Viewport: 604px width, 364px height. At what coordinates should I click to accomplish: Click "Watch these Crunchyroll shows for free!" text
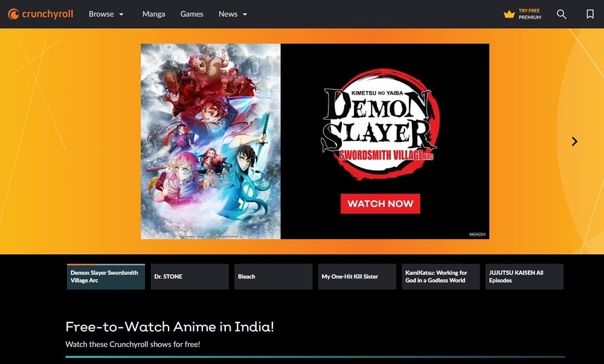133,344
